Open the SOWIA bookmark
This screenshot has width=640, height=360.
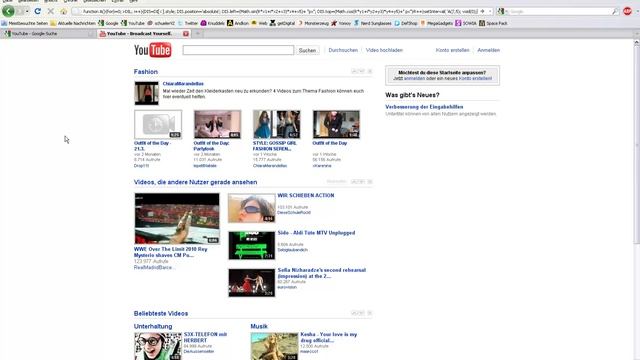(x=466, y=23)
